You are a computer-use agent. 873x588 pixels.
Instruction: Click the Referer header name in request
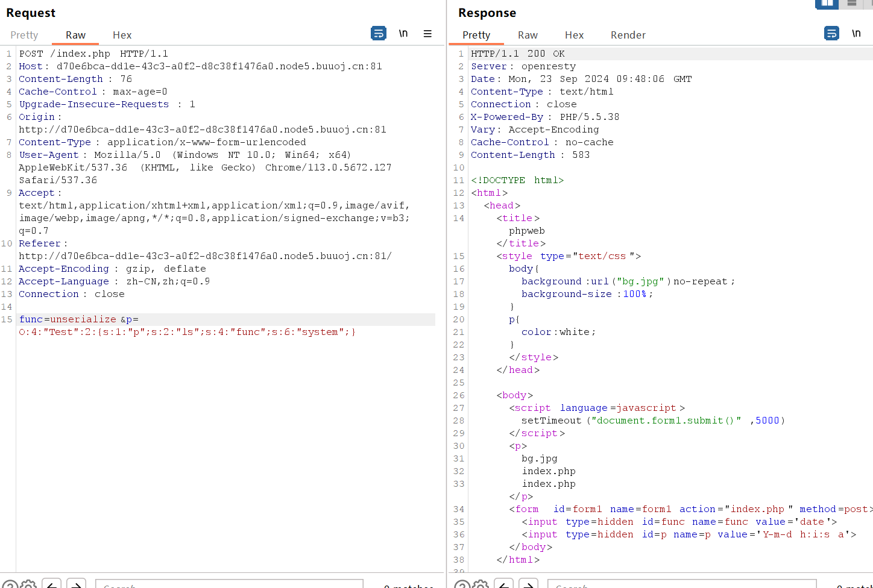pos(40,243)
